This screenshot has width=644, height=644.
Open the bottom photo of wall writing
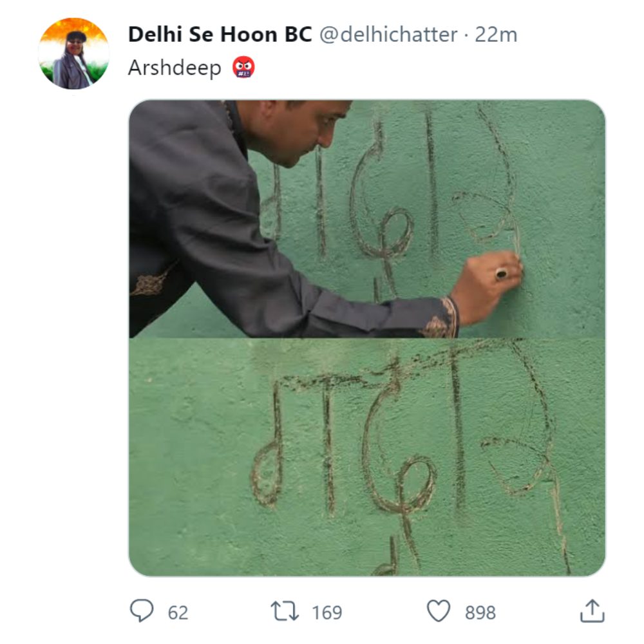(367, 457)
